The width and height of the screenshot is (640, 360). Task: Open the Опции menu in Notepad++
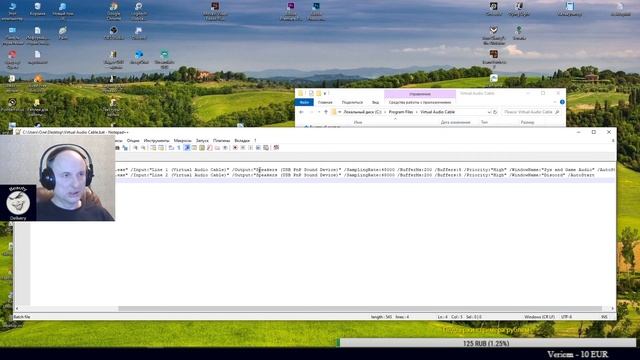133,140
